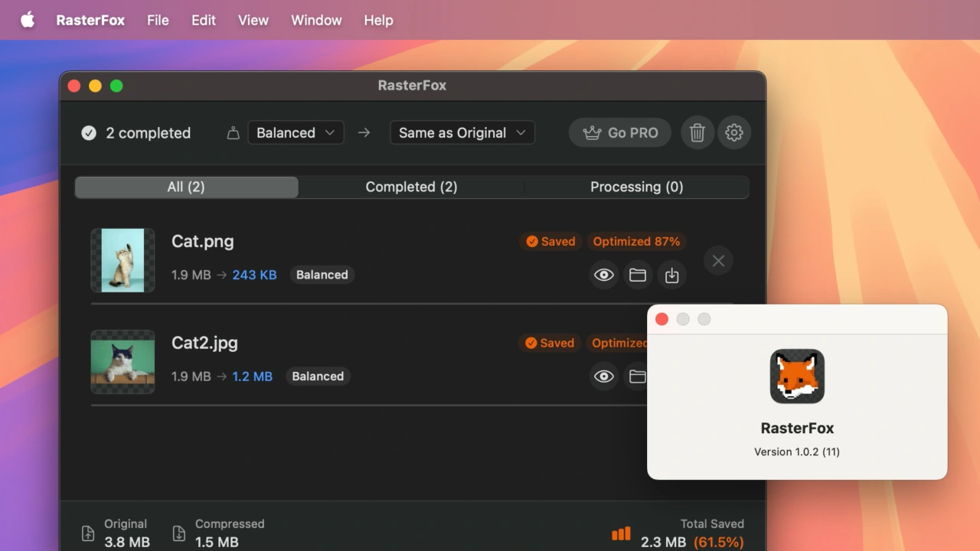The height and width of the screenshot is (551, 980).
Task: Open the app settings gear
Action: [734, 132]
